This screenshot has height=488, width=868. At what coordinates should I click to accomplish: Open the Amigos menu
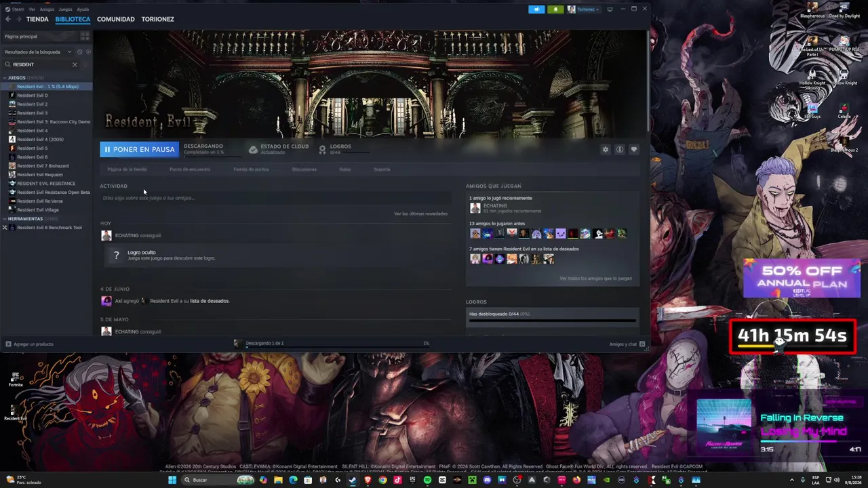47,9
